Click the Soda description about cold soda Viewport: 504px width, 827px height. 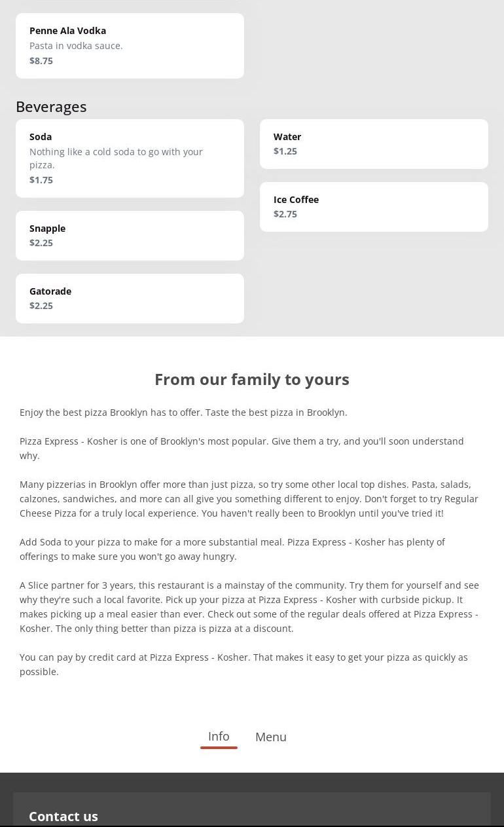(x=116, y=158)
